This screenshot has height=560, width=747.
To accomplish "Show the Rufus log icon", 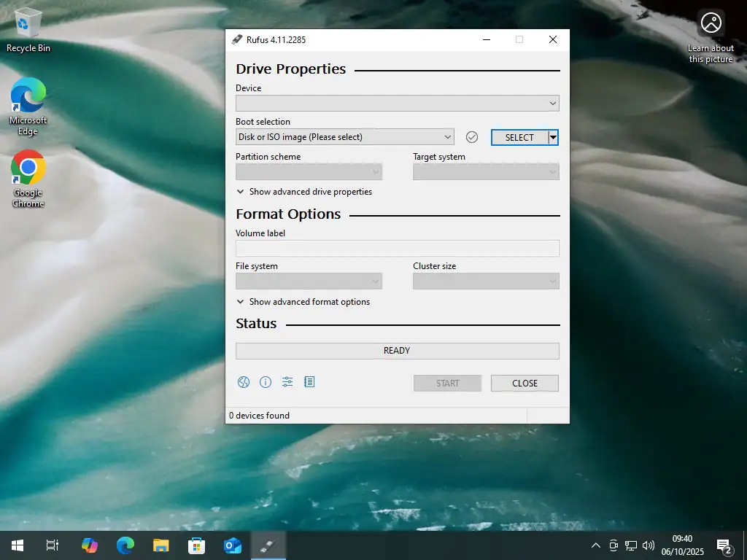I will (309, 382).
